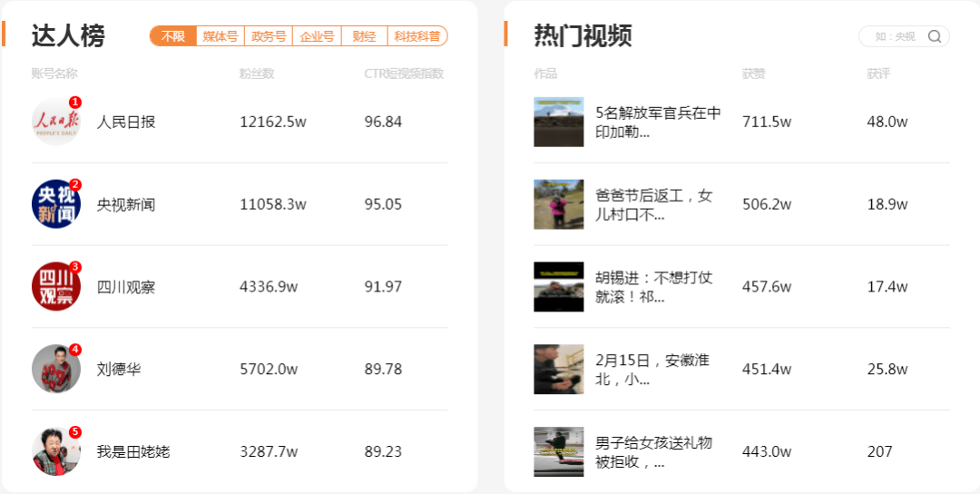Switch to 企业号 filter tab
This screenshot has height=494, width=980.
coord(317,36)
